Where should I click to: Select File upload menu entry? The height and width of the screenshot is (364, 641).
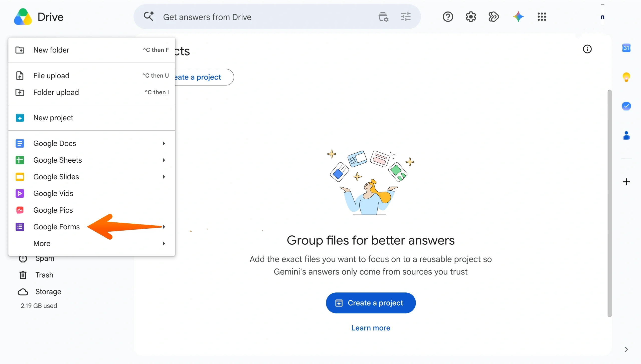92,76
